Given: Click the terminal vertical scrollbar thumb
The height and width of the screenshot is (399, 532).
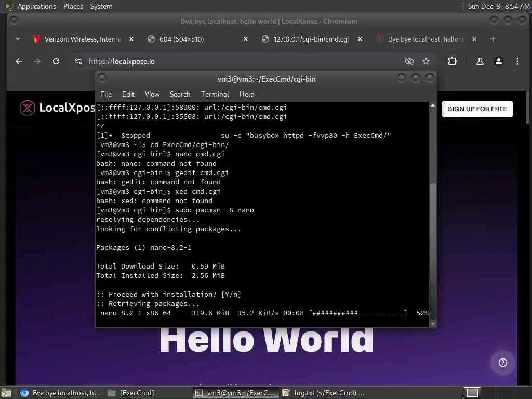Looking at the screenshot, I should click(x=433, y=251).
